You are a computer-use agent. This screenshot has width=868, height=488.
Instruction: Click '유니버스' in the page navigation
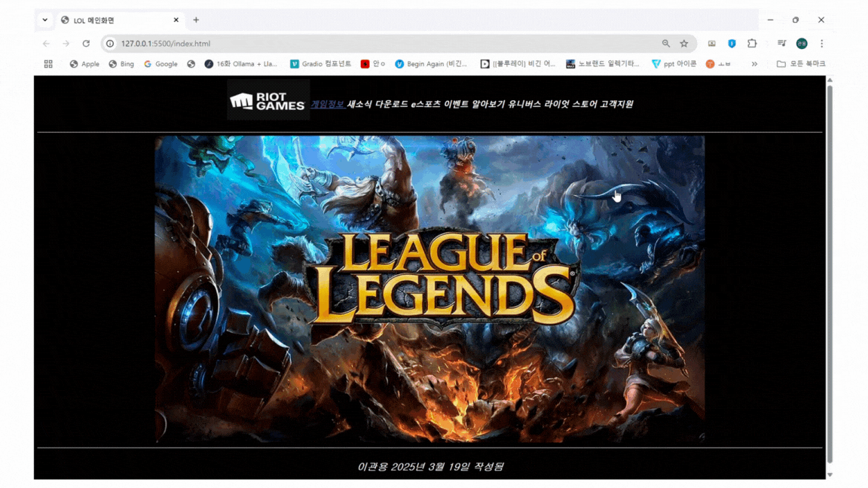524,104
